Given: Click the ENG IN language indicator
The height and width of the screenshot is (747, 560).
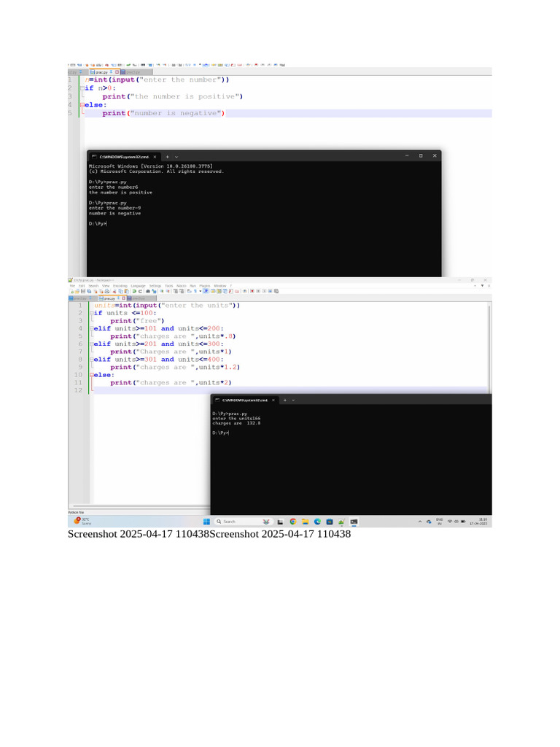Looking at the screenshot, I should coord(439,521).
